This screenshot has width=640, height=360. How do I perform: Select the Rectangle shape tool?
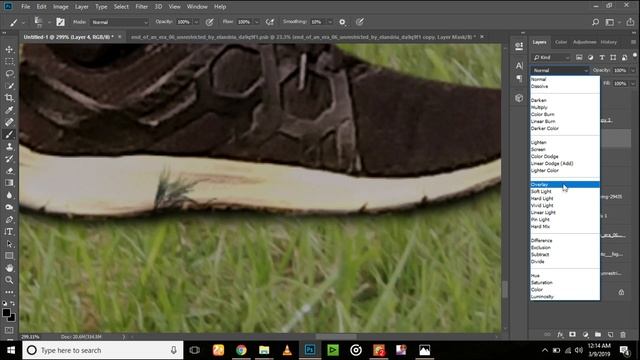click(x=9, y=256)
